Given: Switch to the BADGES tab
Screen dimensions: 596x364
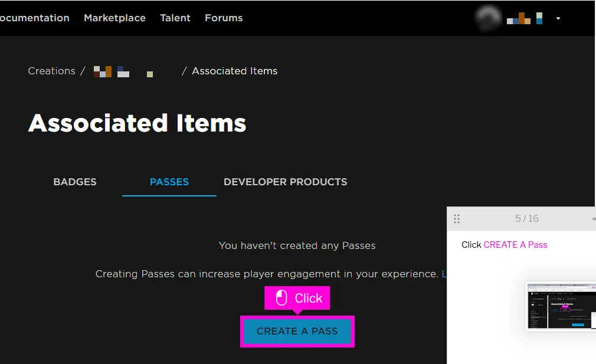Looking at the screenshot, I should [x=74, y=182].
